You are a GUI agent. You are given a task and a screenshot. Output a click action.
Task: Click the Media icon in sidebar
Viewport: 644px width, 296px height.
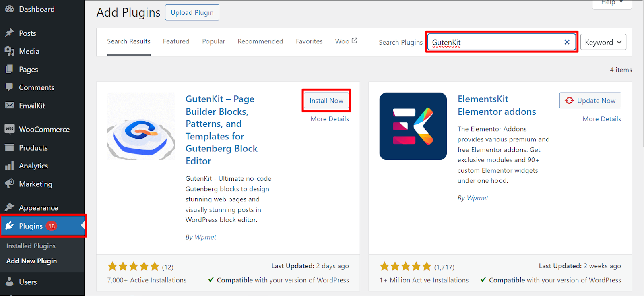10,51
